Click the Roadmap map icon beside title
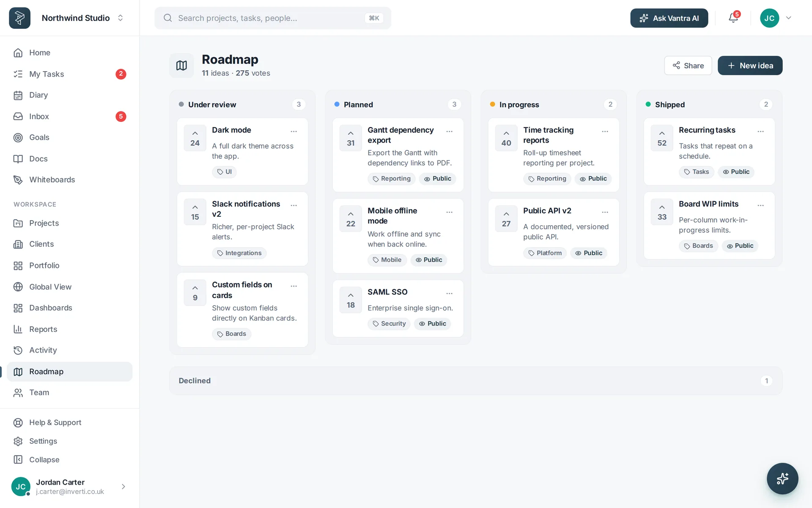Image resolution: width=812 pixels, height=508 pixels. click(x=181, y=66)
